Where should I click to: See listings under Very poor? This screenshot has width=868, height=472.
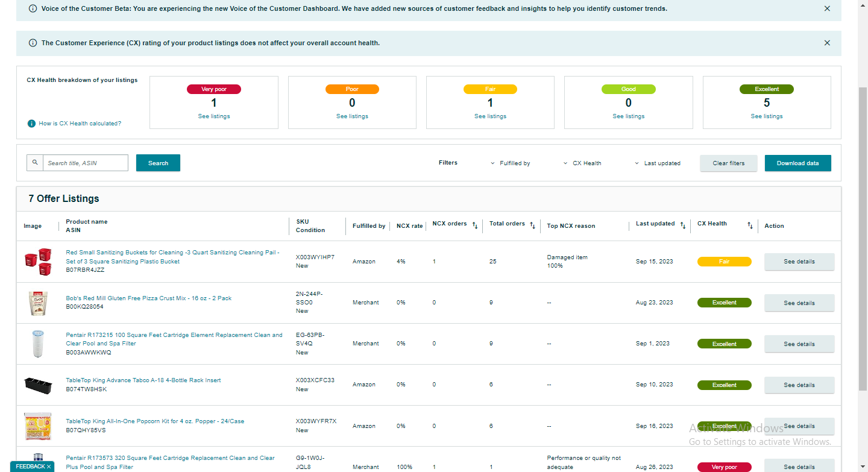click(214, 116)
